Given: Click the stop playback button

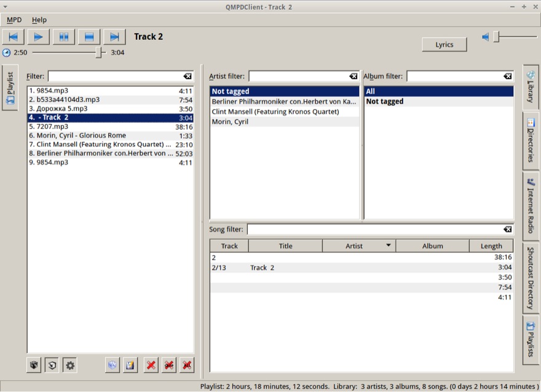Looking at the screenshot, I should 89,37.
